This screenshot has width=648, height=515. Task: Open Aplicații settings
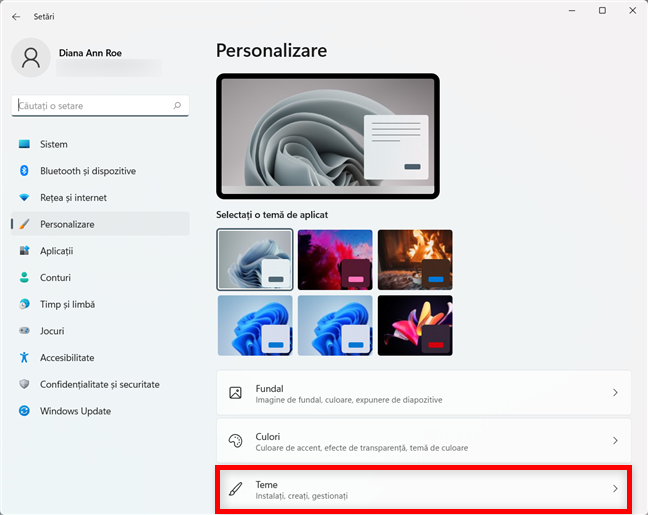point(100,251)
